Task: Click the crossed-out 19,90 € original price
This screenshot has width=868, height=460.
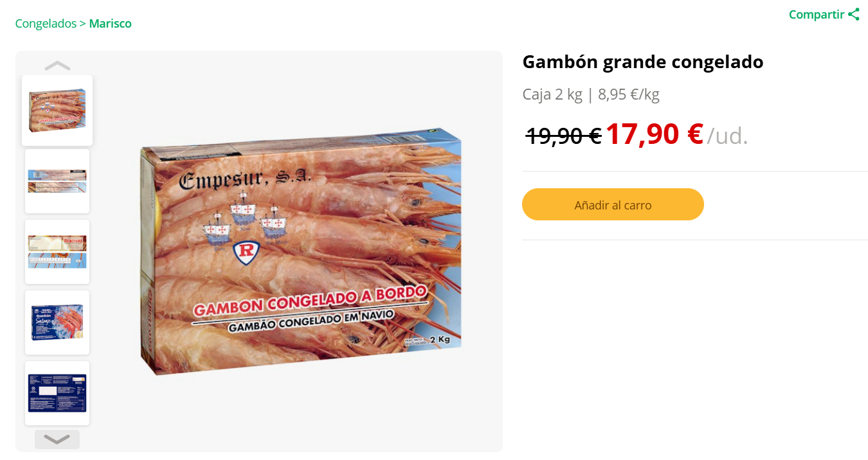Action: pos(563,136)
